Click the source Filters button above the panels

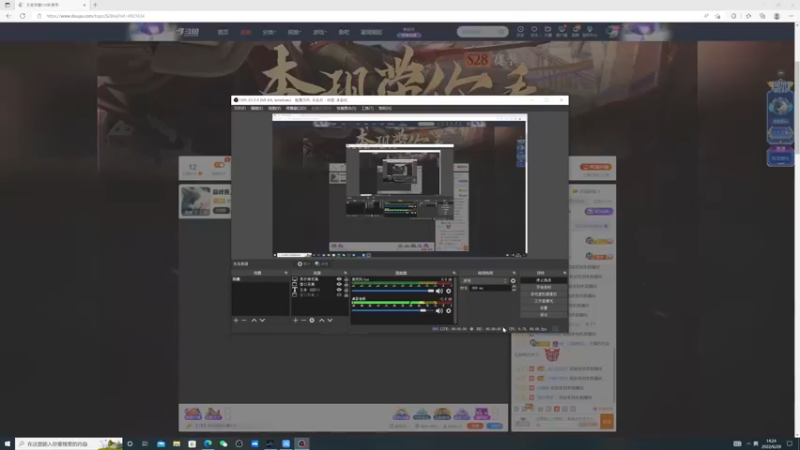click(321, 264)
